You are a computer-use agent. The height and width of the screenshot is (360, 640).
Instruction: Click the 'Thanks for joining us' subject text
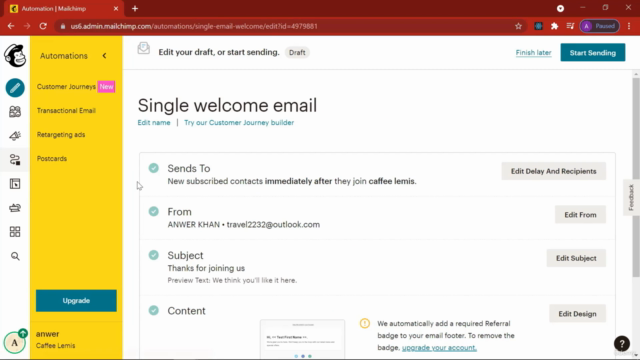(206, 268)
